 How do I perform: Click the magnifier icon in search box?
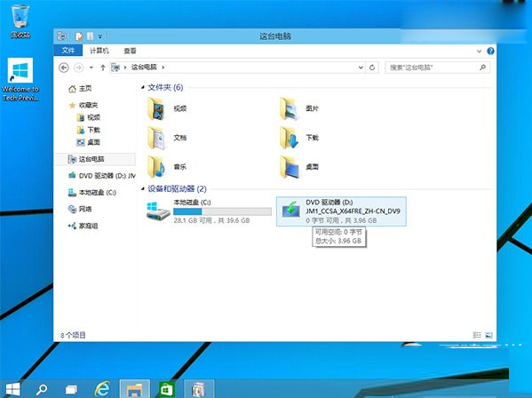(482, 68)
